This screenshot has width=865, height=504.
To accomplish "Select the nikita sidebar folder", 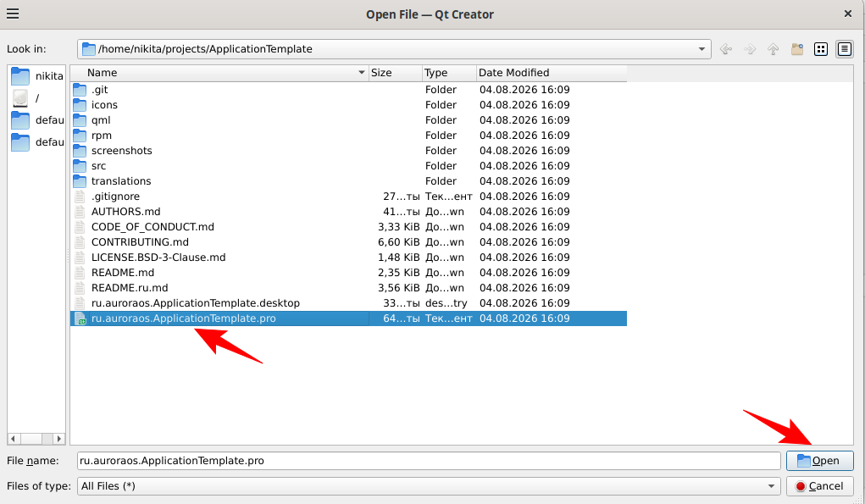I will pyautogui.click(x=37, y=76).
